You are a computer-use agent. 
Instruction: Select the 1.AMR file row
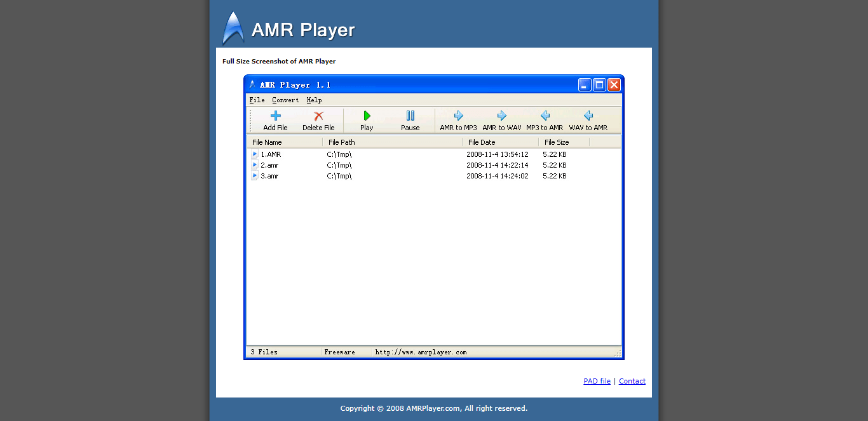click(433, 154)
